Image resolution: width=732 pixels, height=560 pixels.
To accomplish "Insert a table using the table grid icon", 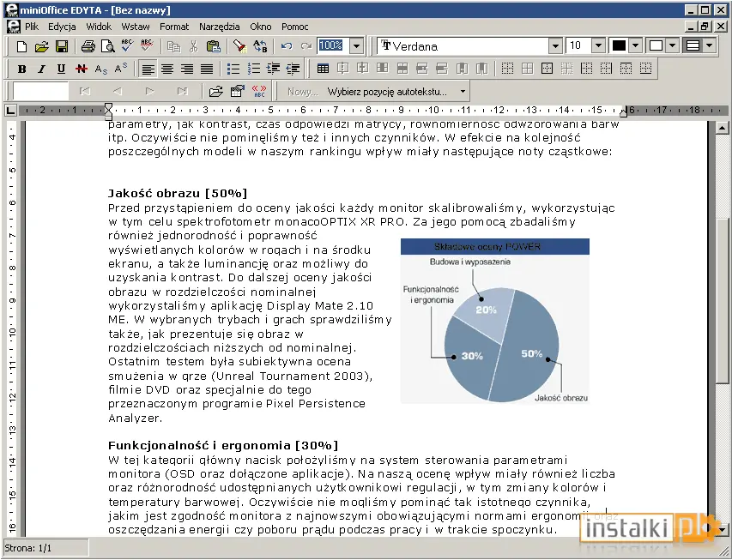I will (323, 69).
